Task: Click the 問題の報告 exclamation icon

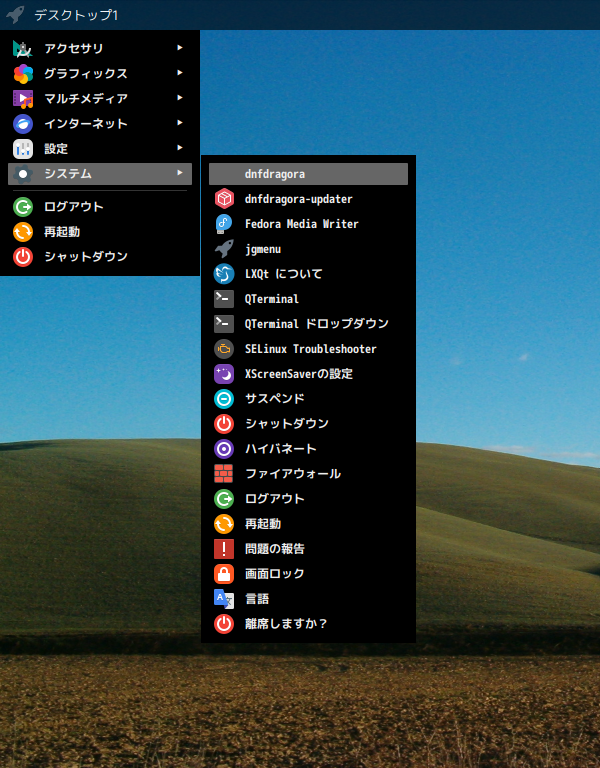Action: coord(224,549)
